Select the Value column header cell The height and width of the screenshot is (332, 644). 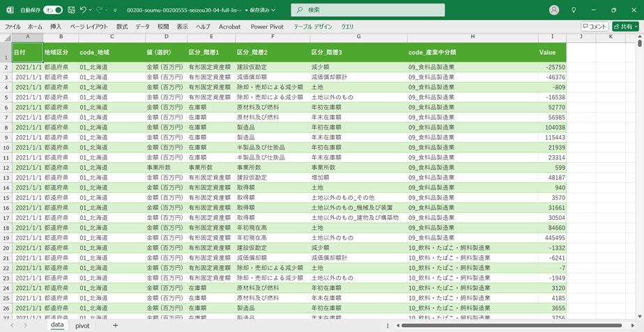click(547, 52)
